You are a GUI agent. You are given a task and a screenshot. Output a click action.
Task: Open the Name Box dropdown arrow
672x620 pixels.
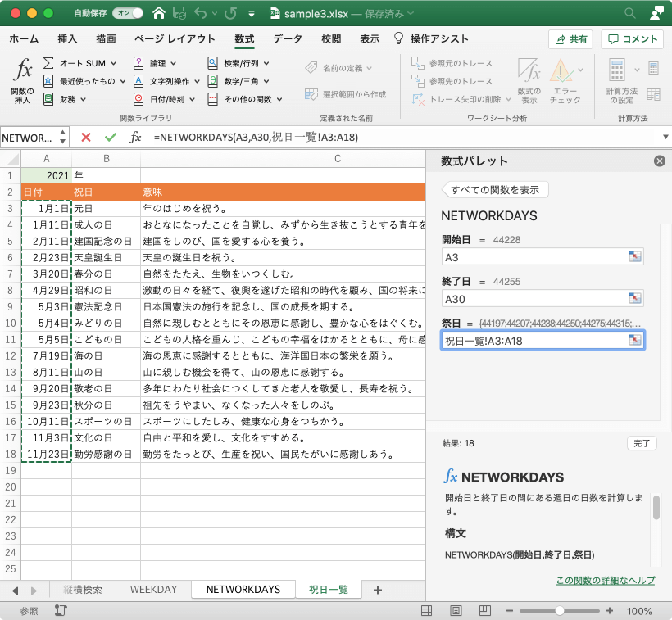coord(63,138)
